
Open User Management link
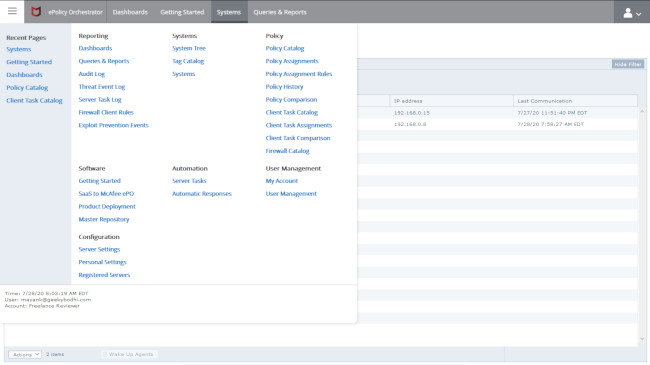[291, 194]
